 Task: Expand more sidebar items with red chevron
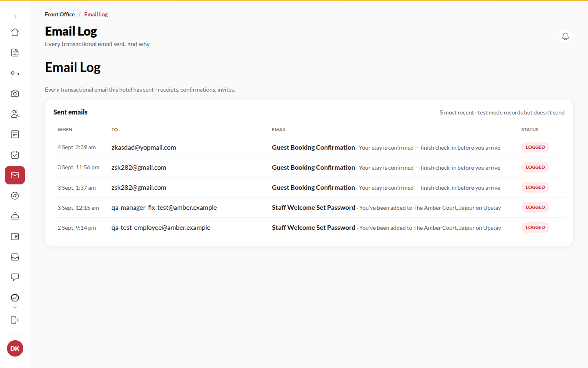pyautogui.click(x=15, y=307)
